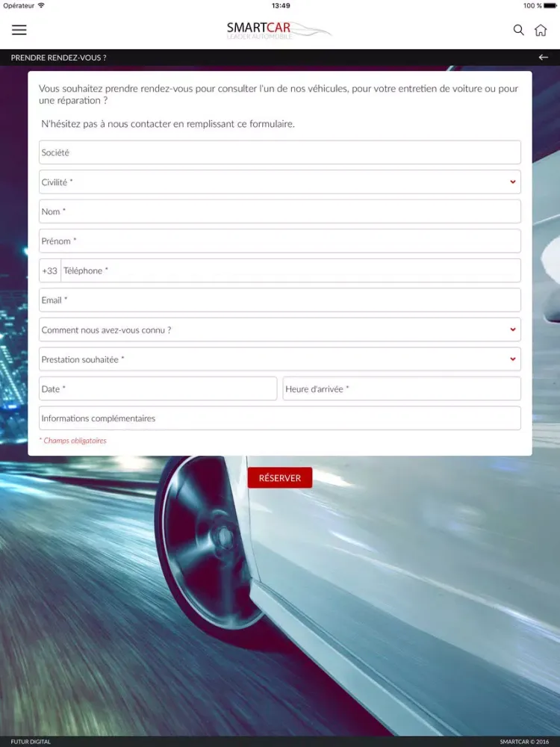Focus the Informations complémentaires field
560x747 pixels.
coord(280,418)
